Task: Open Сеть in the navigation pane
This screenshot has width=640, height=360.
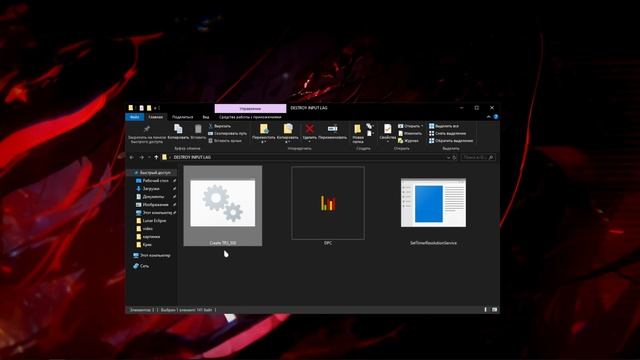Action: [x=144, y=266]
